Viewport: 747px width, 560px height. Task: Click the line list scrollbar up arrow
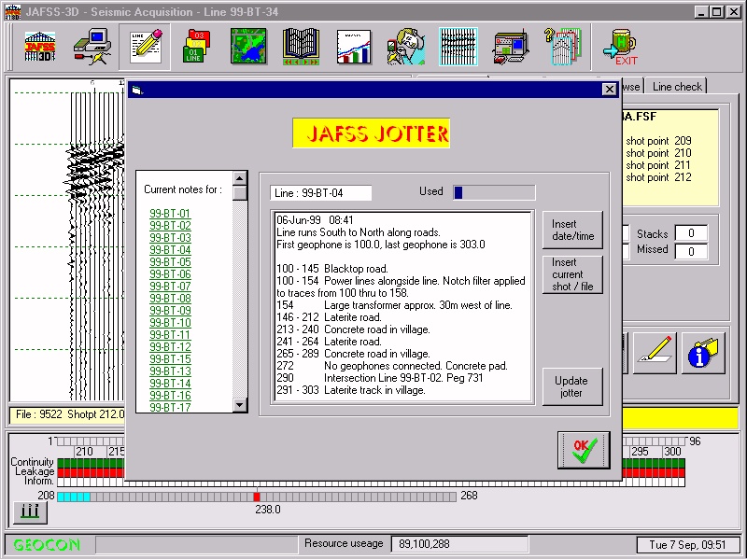point(239,178)
